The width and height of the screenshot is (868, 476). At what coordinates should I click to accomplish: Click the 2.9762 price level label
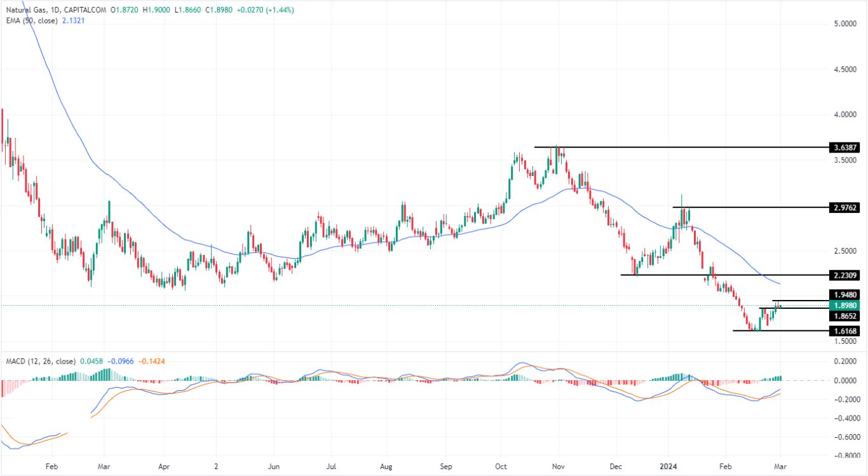click(845, 206)
